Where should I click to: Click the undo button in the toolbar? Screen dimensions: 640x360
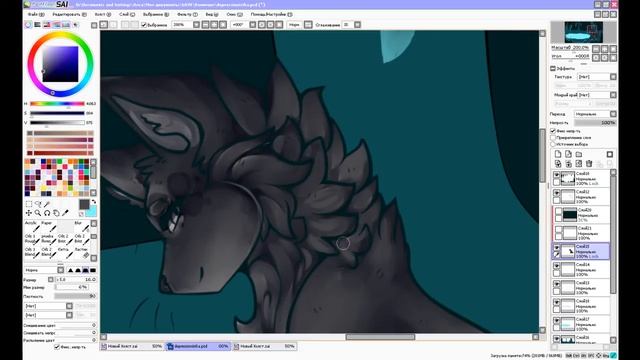tap(104, 25)
